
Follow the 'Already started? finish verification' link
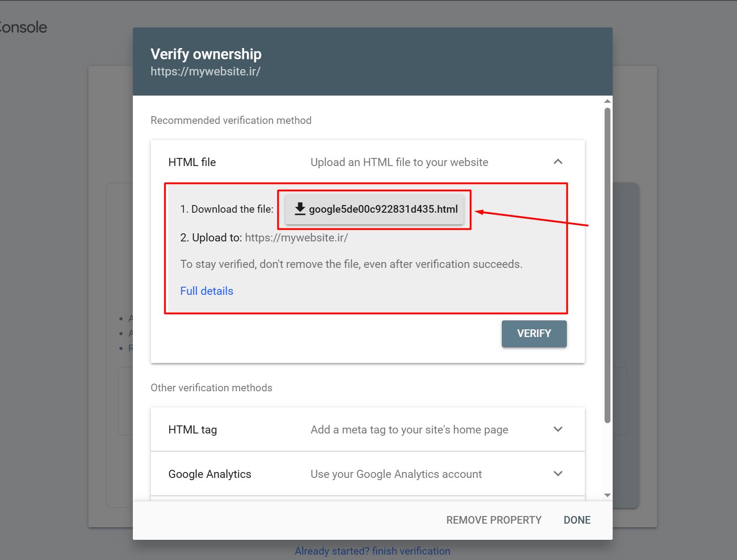(x=372, y=551)
